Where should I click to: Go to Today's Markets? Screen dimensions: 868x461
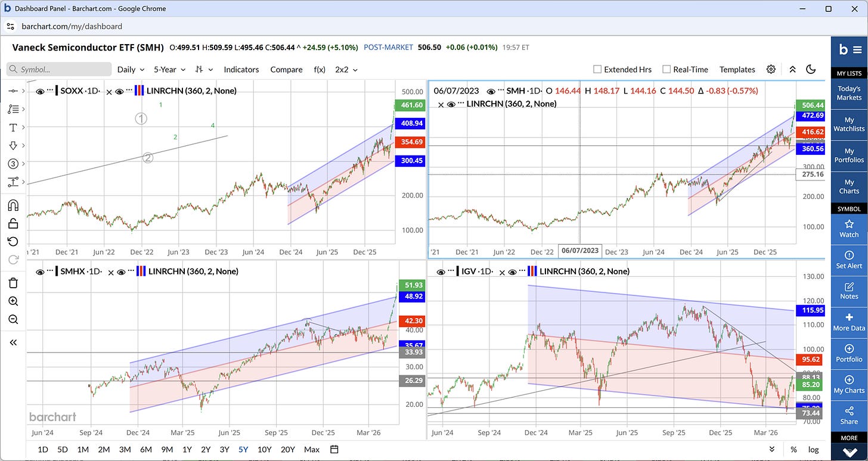(849, 92)
